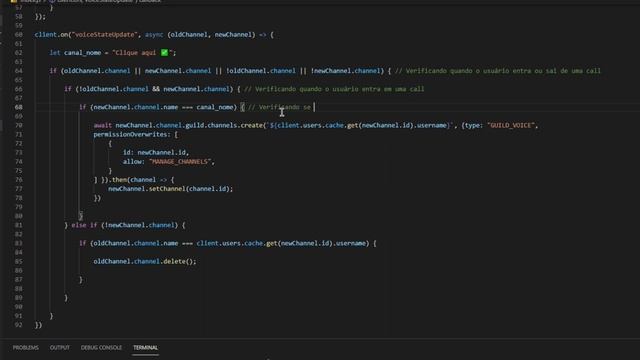The height and width of the screenshot is (360, 640).
Task: Click line number 89 in the gutter
Action: (x=18, y=298)
